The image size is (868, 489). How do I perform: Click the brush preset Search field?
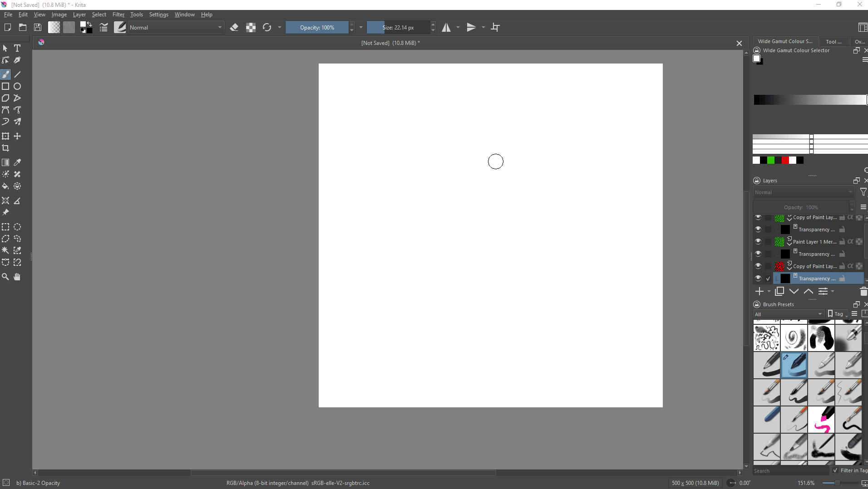tap(791, 471)
